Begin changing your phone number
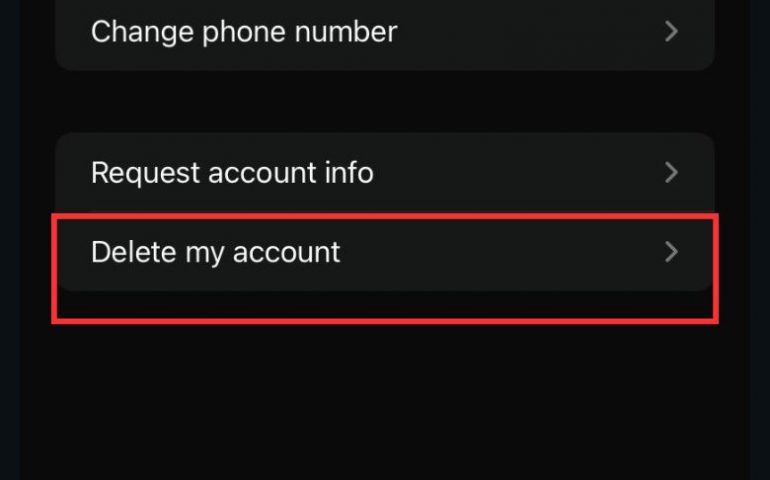Viewport: 770px width, 480px height. point(384,32)
